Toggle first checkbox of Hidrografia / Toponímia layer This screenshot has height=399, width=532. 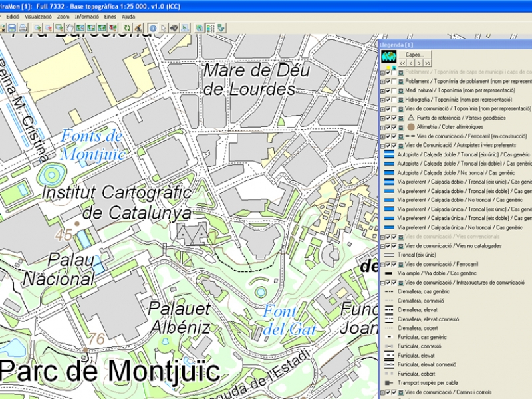(x=388, y=99)
